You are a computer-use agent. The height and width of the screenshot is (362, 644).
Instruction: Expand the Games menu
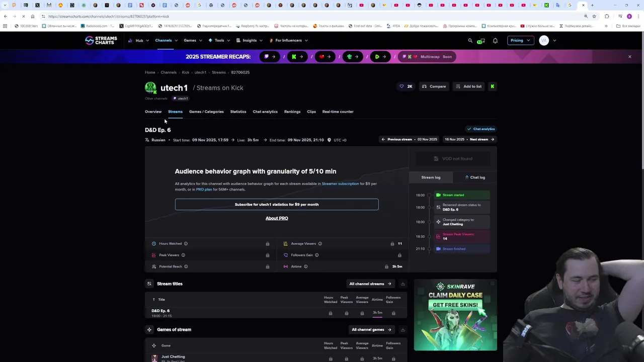[193, 40]
